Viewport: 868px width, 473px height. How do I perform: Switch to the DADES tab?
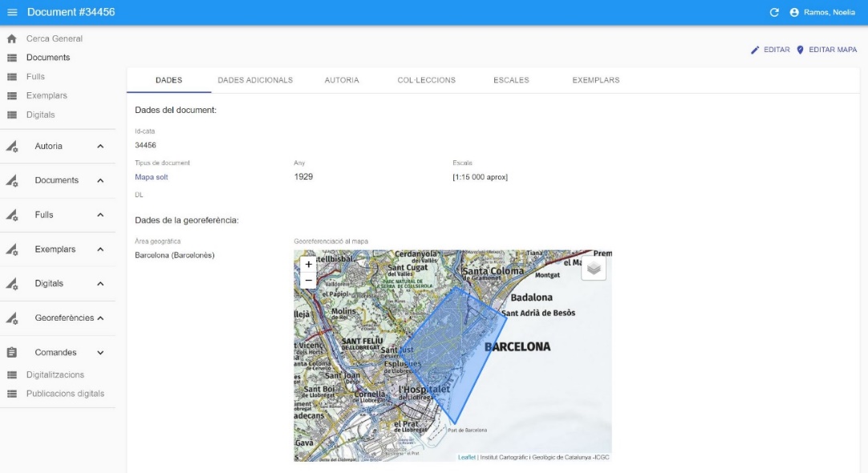click(168, 80)
